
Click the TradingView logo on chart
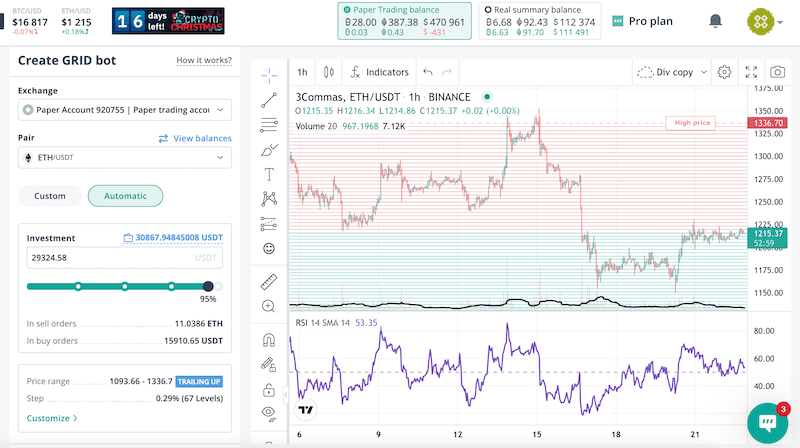tap(306, 410)
